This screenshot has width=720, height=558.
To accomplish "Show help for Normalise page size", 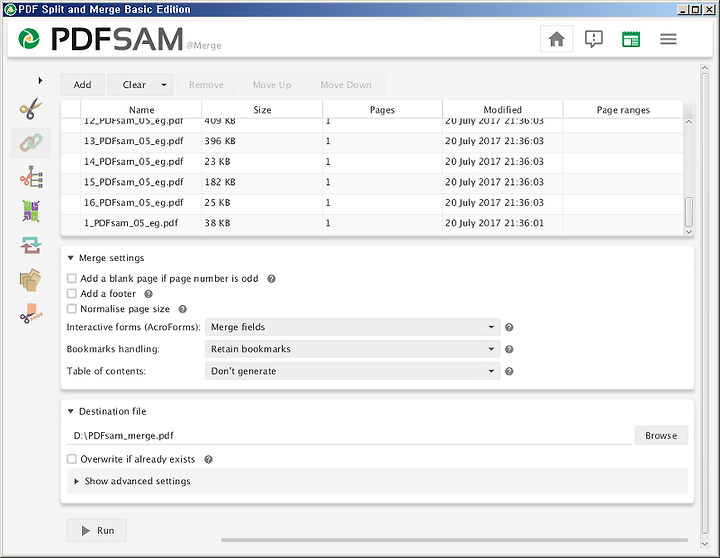I will tap(182, 309).
